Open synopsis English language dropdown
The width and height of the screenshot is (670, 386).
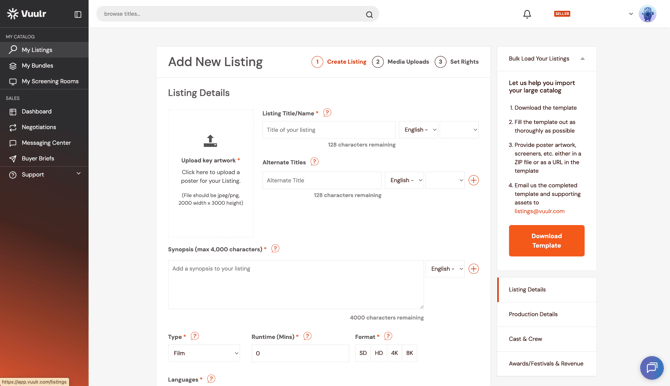pos(445,268)
